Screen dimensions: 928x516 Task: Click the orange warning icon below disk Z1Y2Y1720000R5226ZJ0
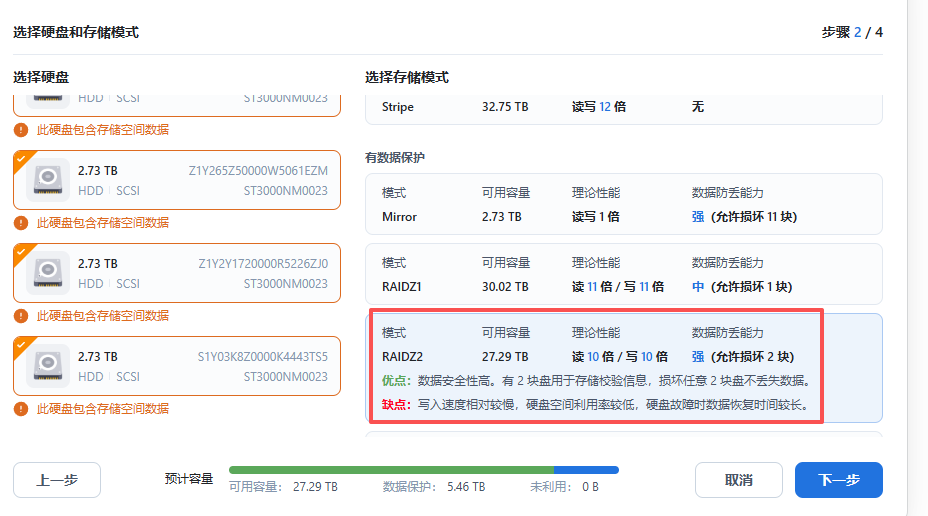coord(21,315)
